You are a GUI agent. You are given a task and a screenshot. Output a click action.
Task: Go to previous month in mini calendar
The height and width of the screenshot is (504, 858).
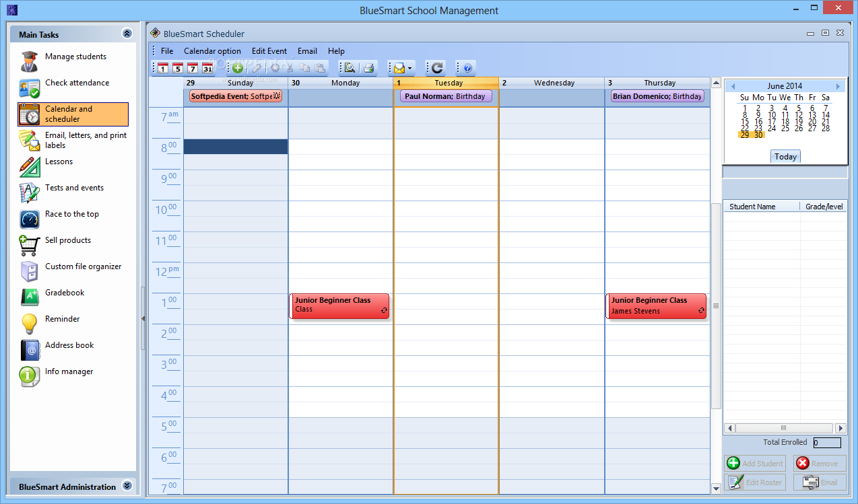coord(733,86)
